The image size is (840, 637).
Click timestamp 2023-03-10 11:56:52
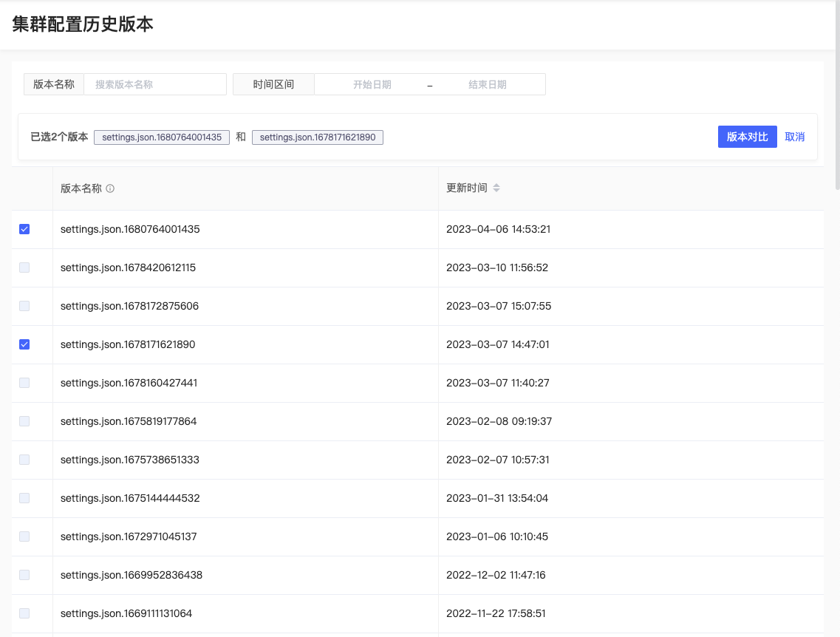coord(497,268)
